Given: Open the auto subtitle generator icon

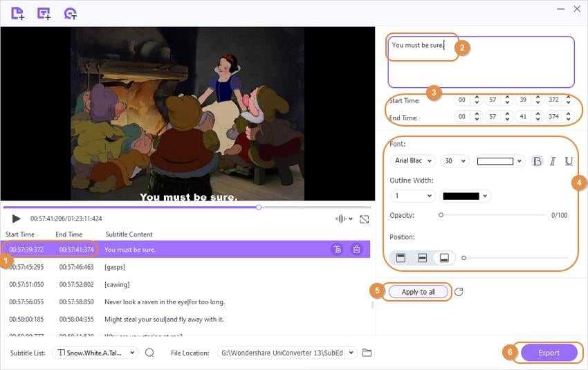Looking at the screenshot, I should point(70,12).
